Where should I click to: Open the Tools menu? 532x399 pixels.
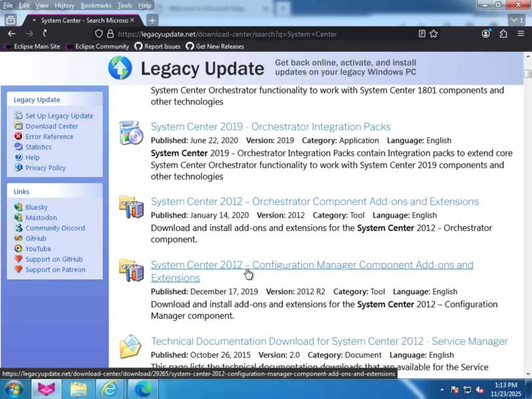[x=125, y=5]
